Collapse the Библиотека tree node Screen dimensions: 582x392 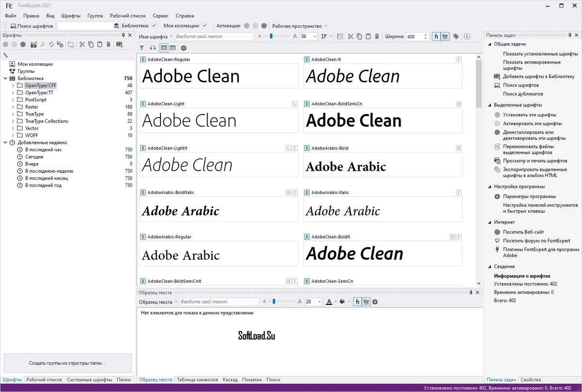(x=5, y=78)
